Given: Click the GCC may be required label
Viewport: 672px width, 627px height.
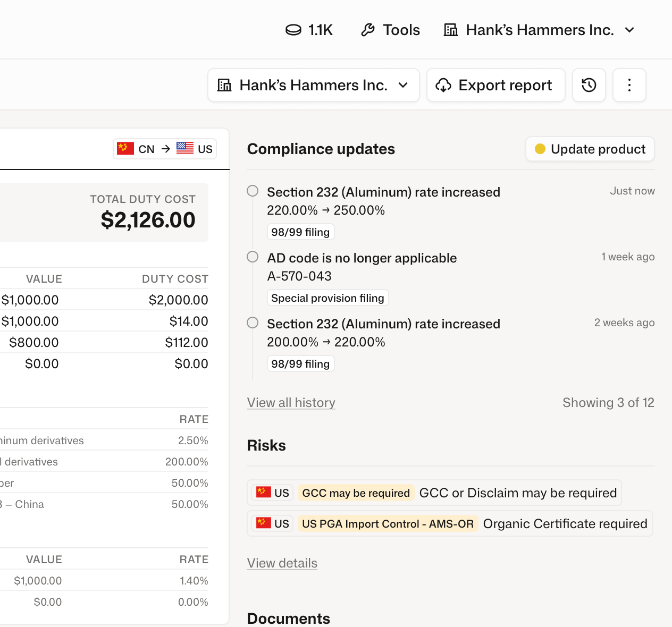Looking at the screenshot, I should tap(356, 493).
